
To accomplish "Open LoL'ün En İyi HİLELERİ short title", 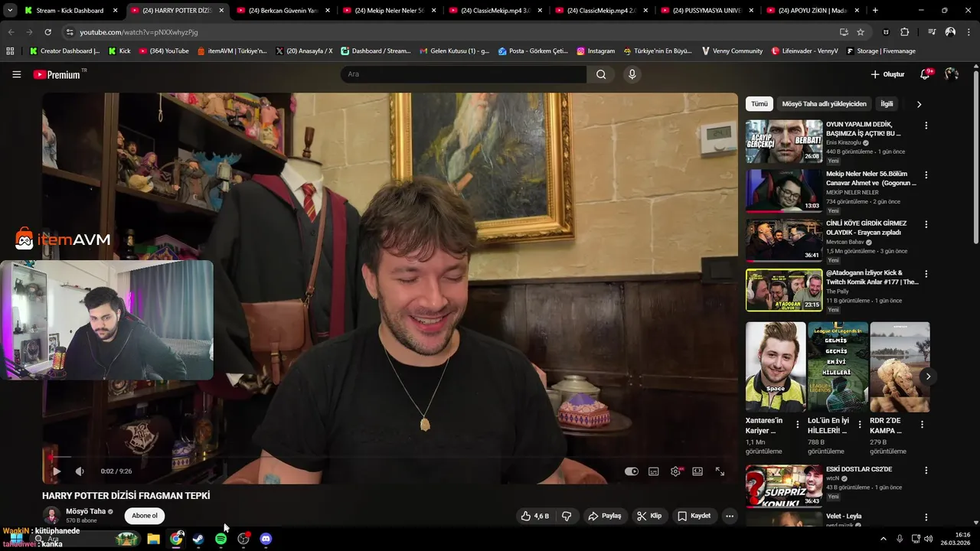I will [828, 425].
